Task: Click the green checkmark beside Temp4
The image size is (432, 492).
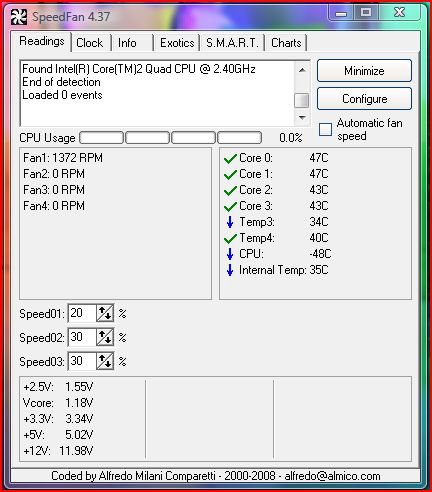Action: click(x=230, y=238)
